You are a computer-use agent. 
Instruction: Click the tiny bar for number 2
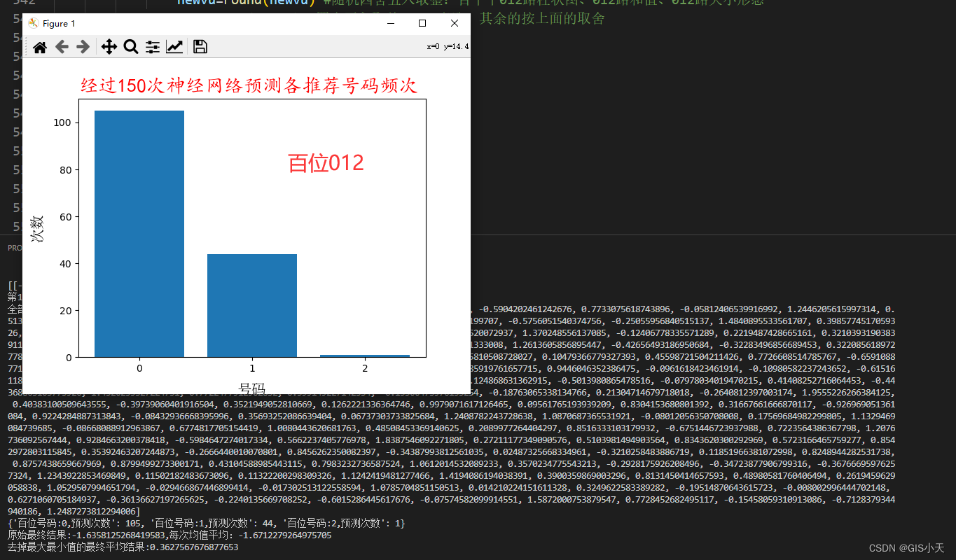click(365, 356)
